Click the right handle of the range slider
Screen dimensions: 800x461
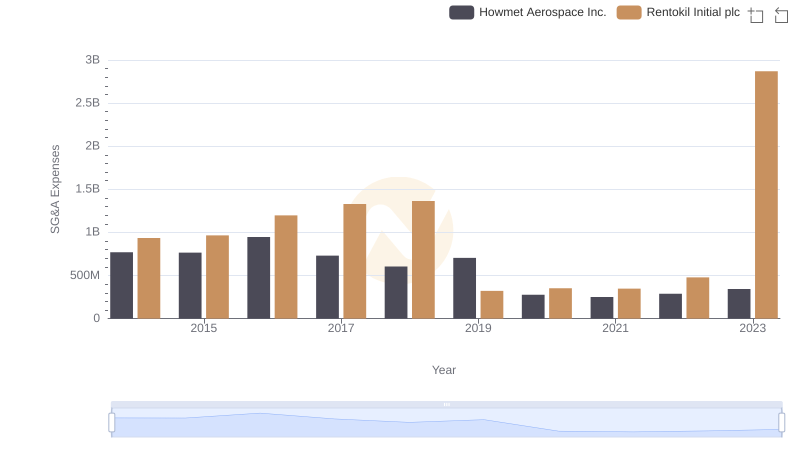[x=781, y=422]
